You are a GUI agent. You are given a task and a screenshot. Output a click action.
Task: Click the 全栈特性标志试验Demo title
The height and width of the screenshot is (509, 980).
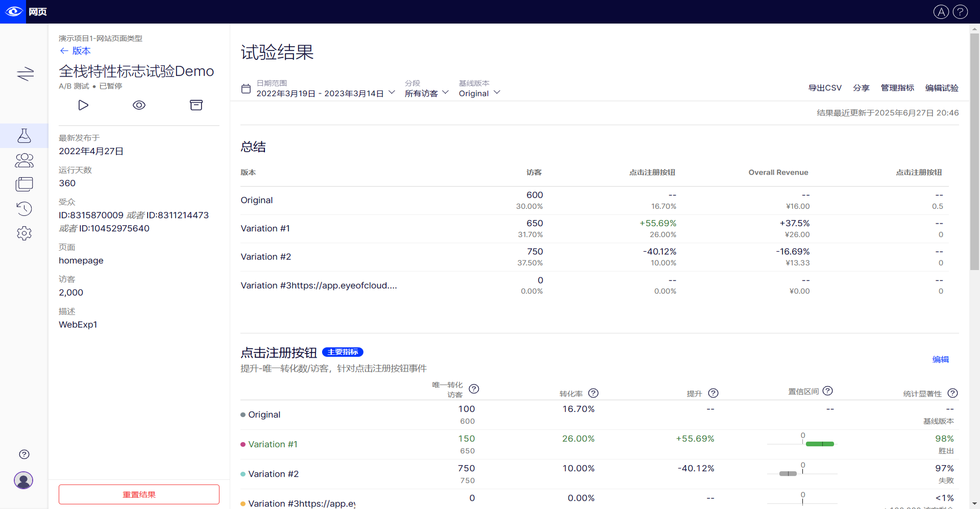(136, 71)
